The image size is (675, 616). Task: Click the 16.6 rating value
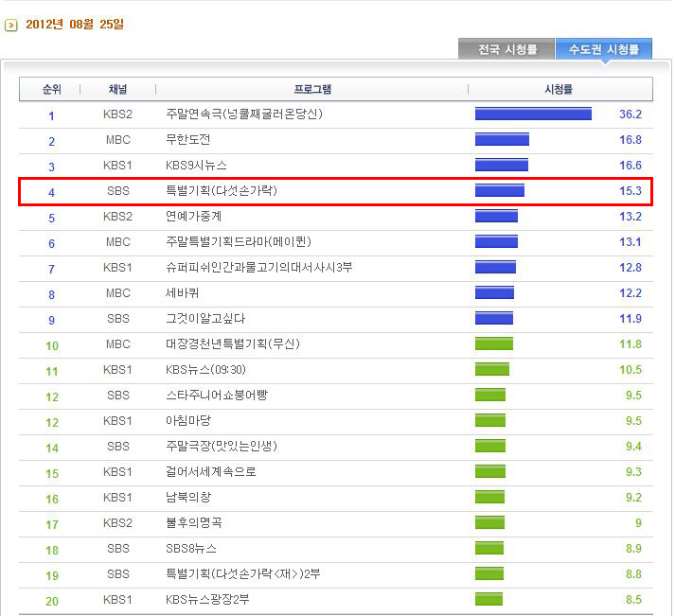pos(631,166)
